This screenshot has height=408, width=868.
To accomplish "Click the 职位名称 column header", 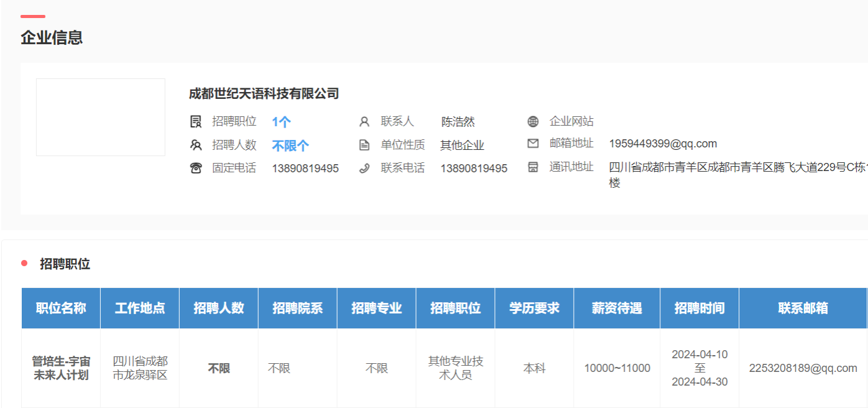I will pos(61,308).
